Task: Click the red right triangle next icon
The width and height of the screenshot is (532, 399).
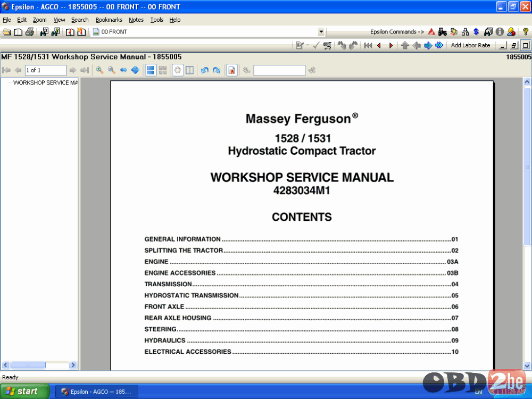Action: tap(391, 45)
